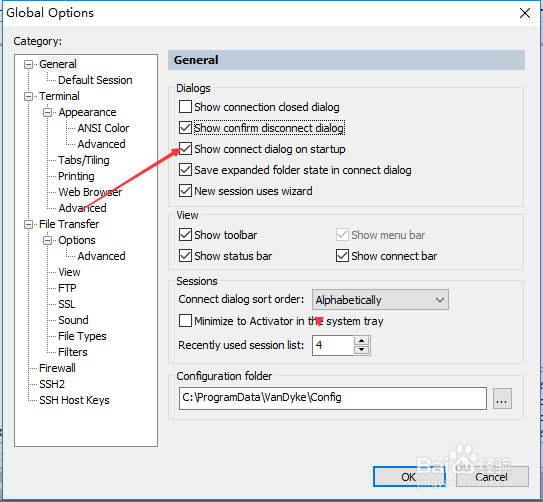Select SSH Host Keys category
The width and height of the screenshot is (543, 502).
tap(74, 400)
